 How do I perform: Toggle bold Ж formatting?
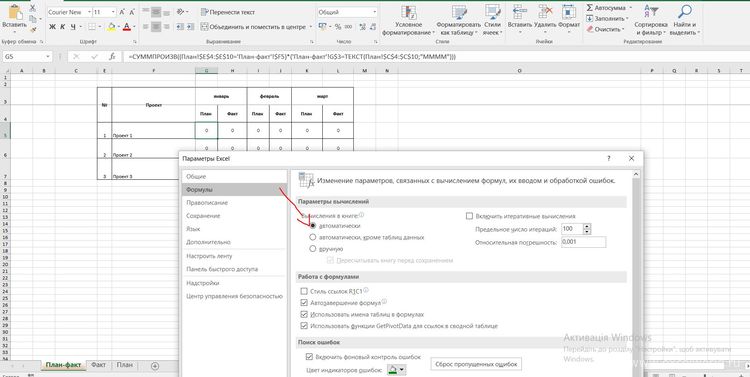pos(53,27)
